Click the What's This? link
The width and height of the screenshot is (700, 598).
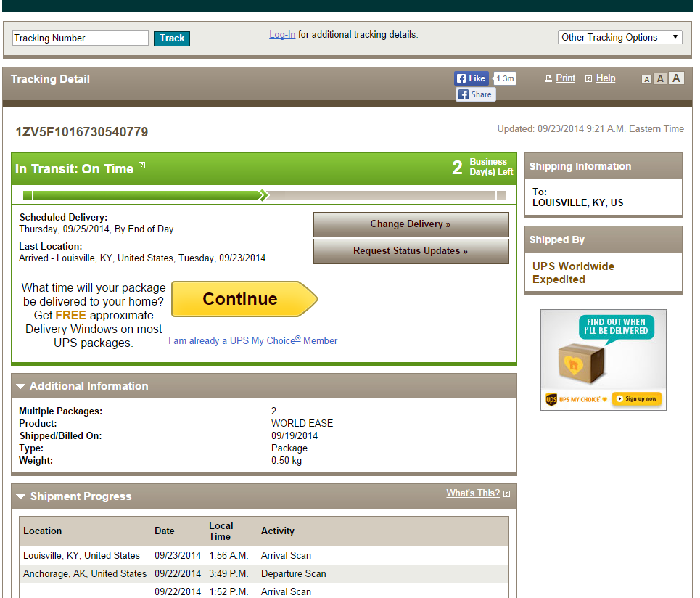(x=473, y=493)
